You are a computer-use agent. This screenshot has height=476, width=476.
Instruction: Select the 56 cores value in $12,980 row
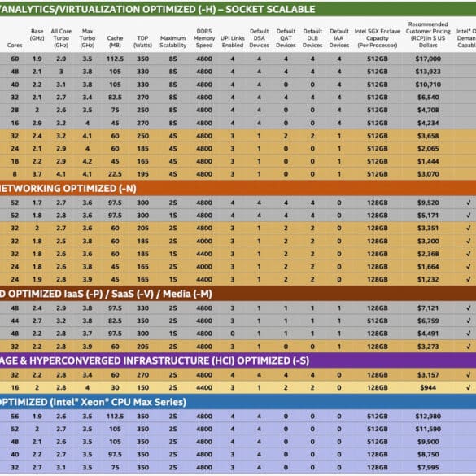pyautogui.click(x=15, y=417)
